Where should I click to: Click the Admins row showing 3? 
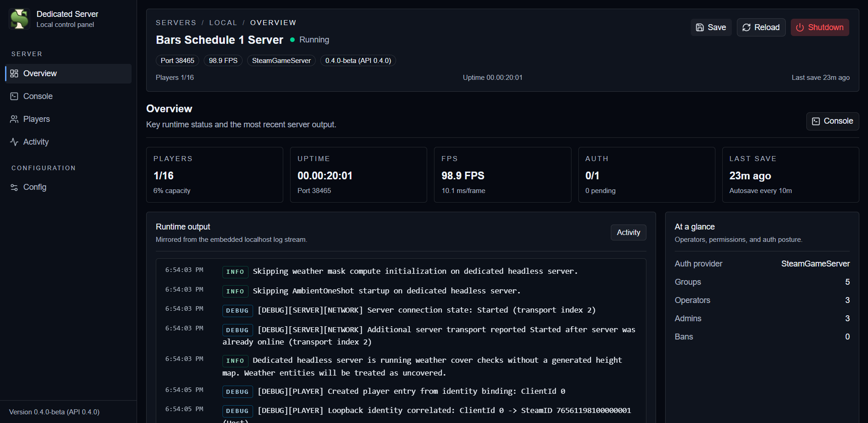[762, 319]
